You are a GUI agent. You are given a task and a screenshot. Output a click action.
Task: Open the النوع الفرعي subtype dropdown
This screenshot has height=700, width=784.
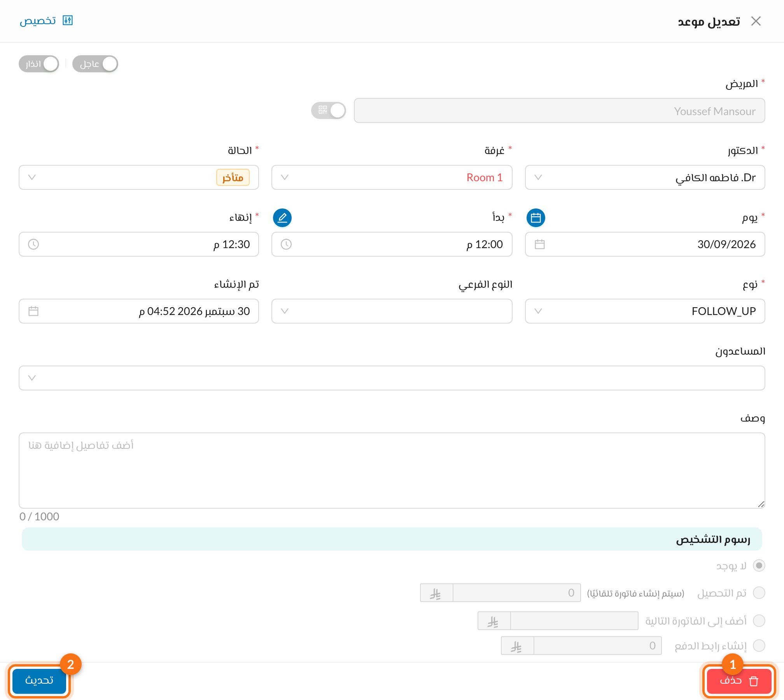pos(392,311)
